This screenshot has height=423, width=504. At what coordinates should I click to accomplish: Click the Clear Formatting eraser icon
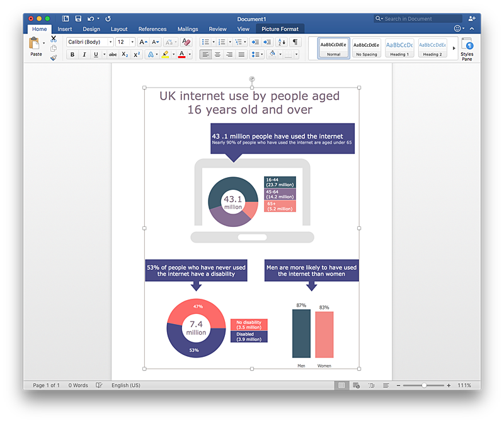pyautogui.click(x=186, y=42)
